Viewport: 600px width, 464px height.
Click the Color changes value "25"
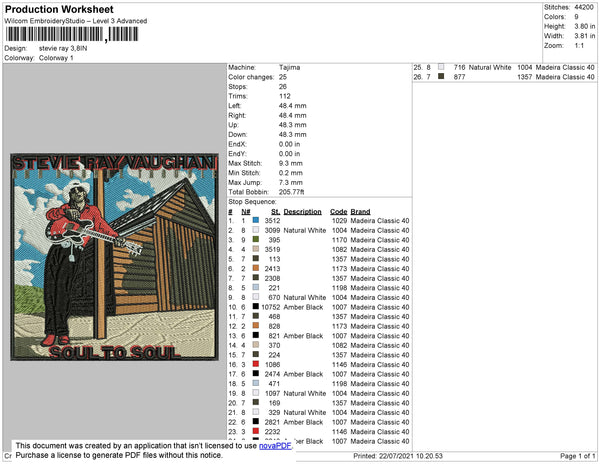pyautogui.click(x=283, y=77)
